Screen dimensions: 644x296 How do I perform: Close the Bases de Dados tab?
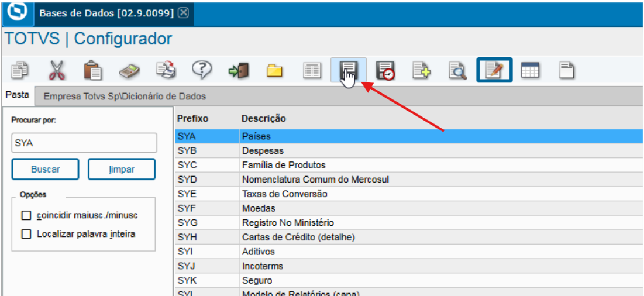[x=183, y=13]
